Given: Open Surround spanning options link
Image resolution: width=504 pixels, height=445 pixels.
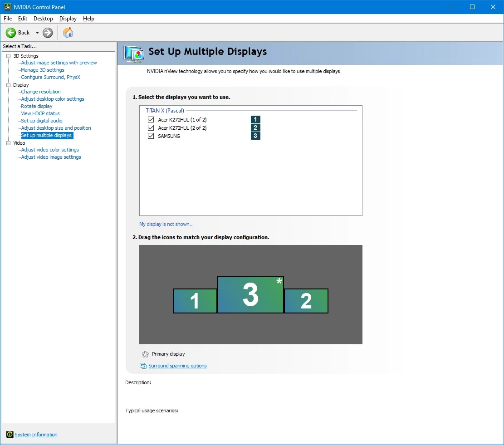Looking at the screenshot, I should pos(177,366).
